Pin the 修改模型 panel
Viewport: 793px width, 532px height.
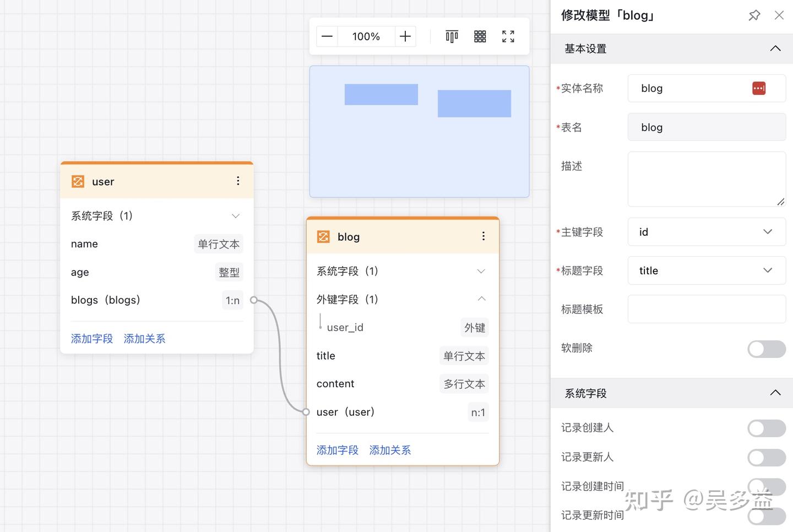(x=754, y=15)
